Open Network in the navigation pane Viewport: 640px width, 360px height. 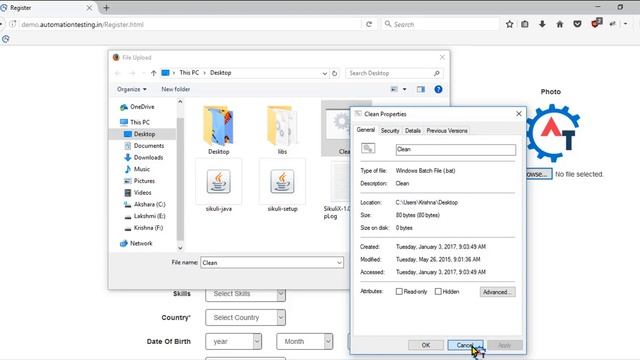click(x=136, y=243)
